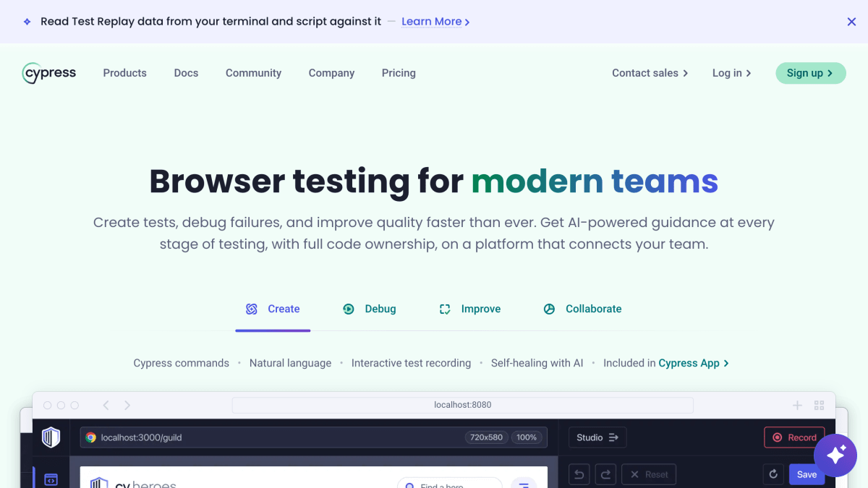The height and width of the screenshot is (488, 868).
Task: Click the Record button
Action: pos(794,437)
